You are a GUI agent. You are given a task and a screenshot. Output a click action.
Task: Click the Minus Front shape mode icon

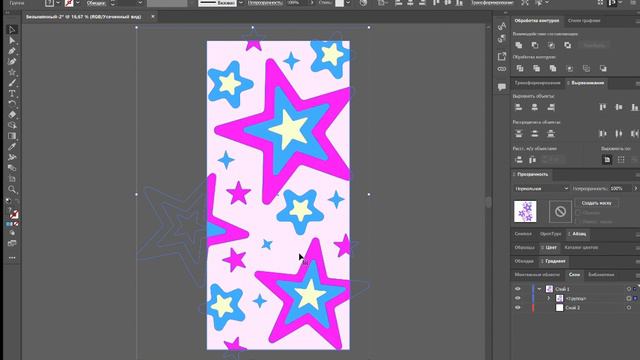535,45
